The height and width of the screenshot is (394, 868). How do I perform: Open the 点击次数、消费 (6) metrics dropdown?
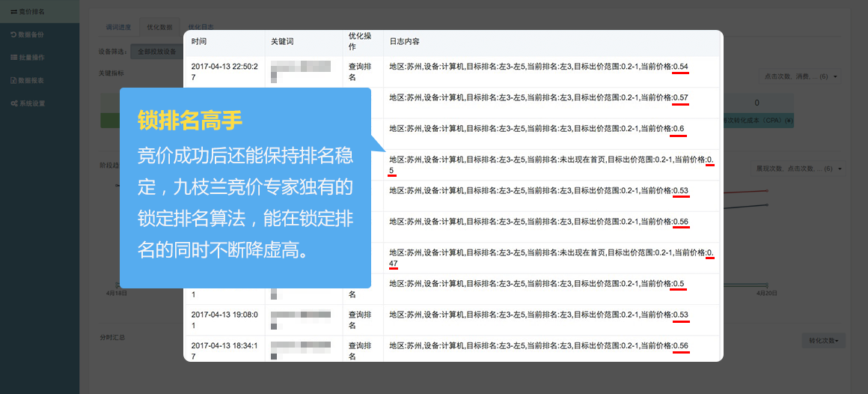(801, 76)
